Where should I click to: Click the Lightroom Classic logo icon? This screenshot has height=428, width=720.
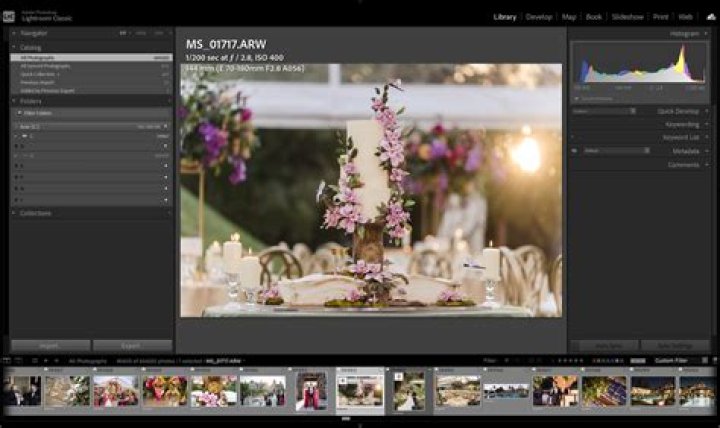click(x=13, y=17)
